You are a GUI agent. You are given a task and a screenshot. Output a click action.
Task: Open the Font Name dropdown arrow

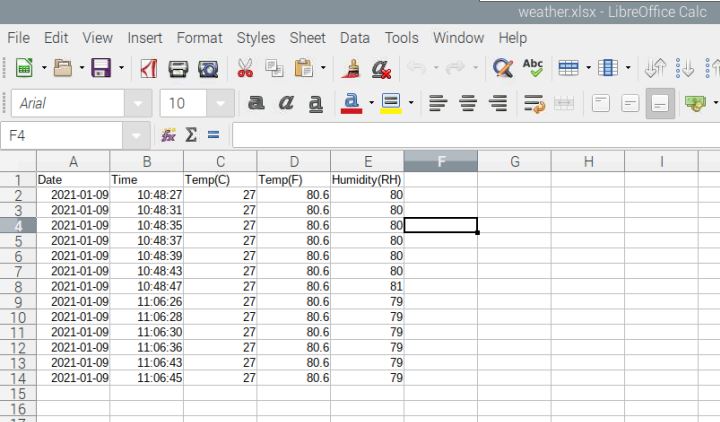pyautogui.click(x=137, y=103)
